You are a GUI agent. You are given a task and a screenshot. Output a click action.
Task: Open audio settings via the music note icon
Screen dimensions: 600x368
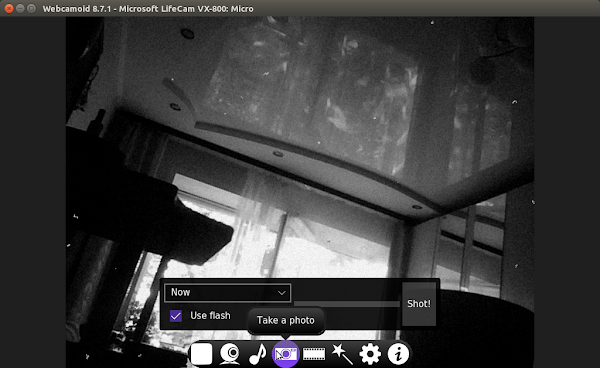258,354
